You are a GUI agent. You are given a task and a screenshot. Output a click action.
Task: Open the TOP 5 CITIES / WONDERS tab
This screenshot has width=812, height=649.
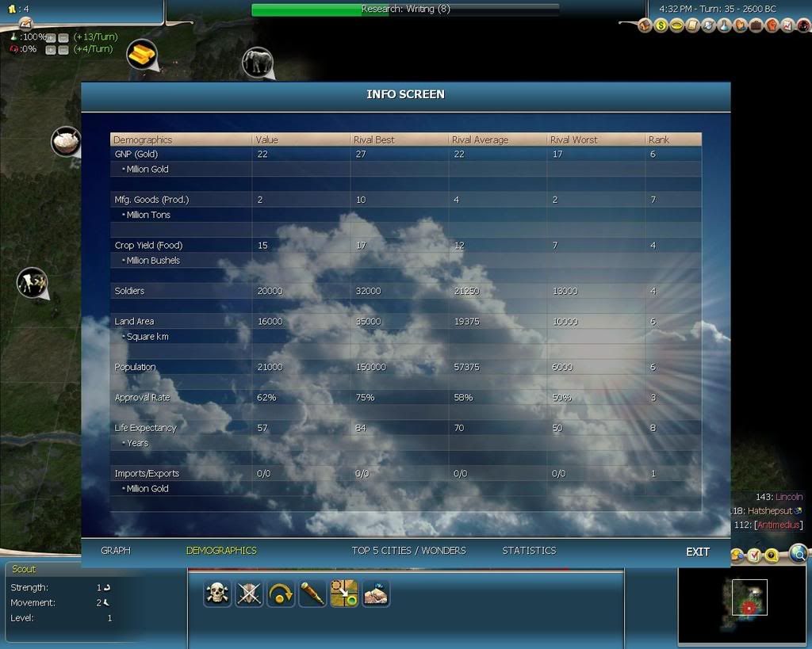pyautogui.click(x=409, y=551)
